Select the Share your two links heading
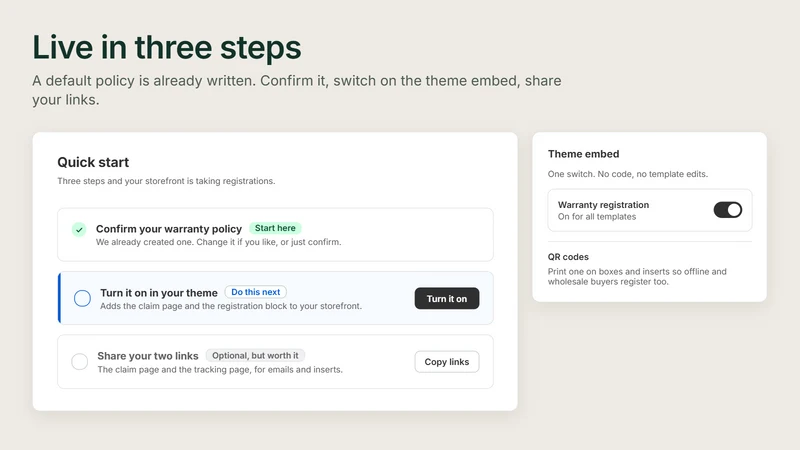 (x=148, y=356)
